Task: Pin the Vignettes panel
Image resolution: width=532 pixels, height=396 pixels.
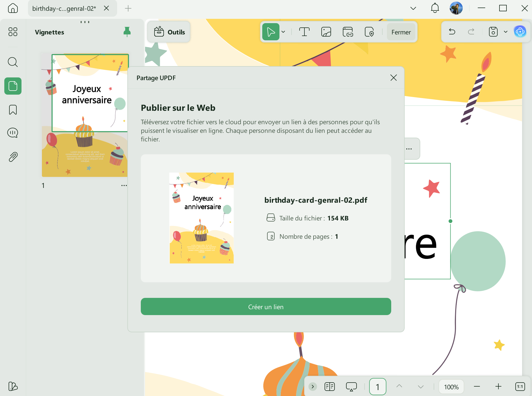Action: (x=127, y=32)
